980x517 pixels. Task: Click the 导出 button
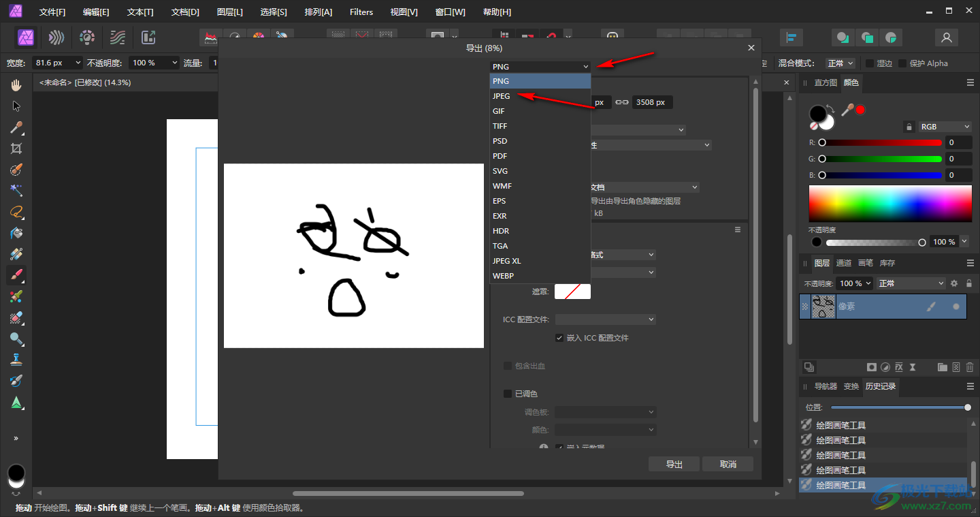(674, 464)
